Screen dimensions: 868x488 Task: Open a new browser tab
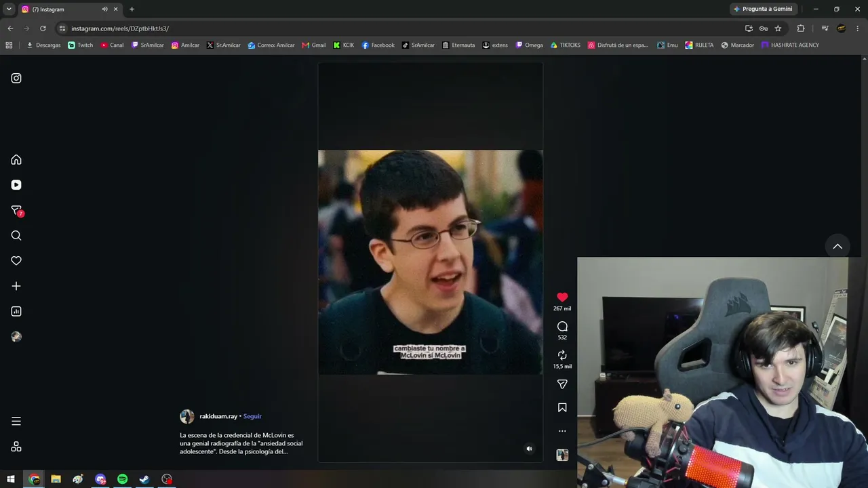click(132, 9)
